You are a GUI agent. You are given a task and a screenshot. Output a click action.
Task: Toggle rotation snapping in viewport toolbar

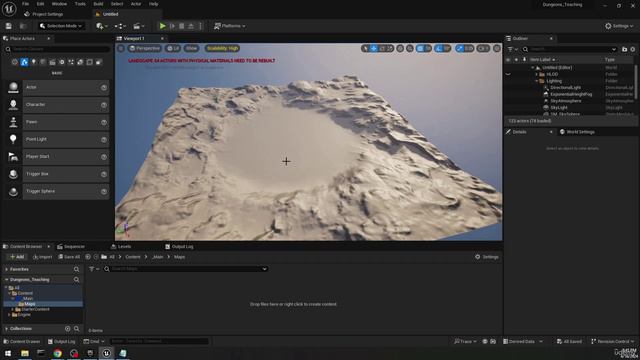pos(439,48)
